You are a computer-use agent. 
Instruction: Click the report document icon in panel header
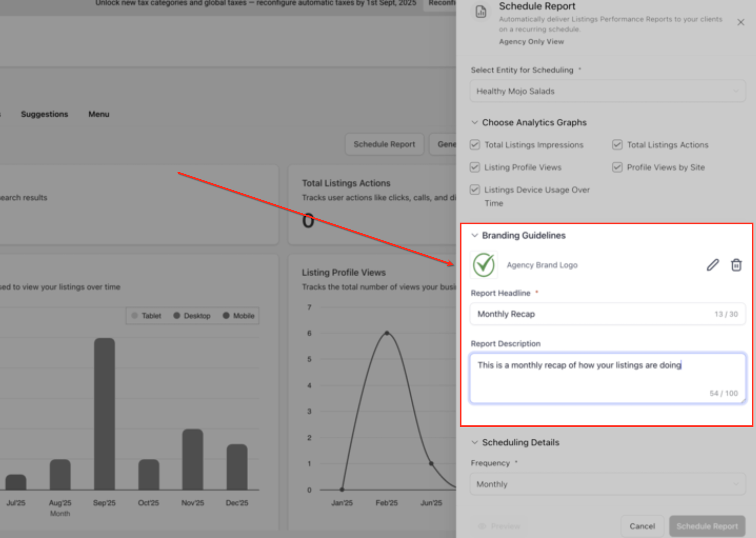[x=481, y=12]
